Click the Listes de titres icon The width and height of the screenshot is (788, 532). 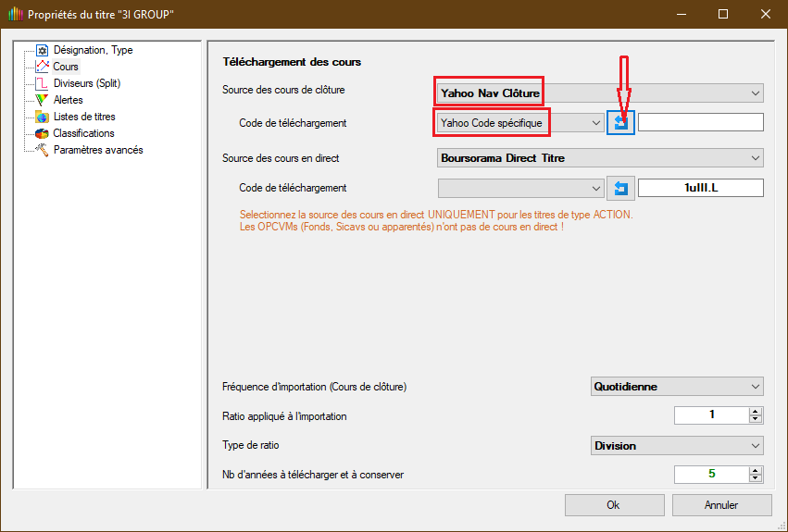42,117
